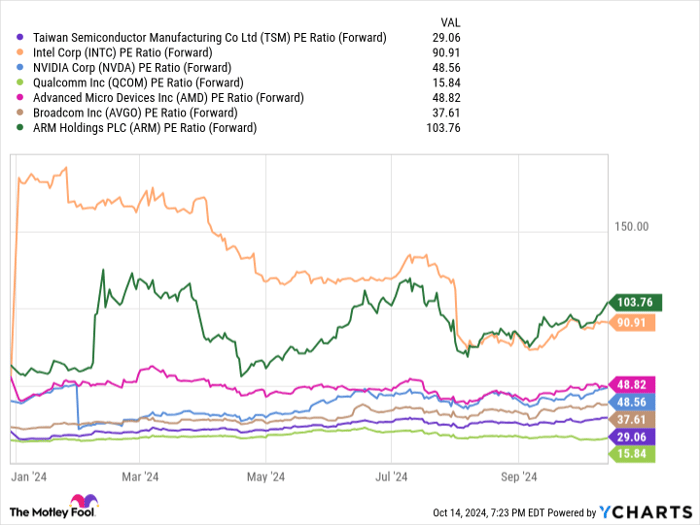Select the Qualcomm Inc (QCOM) legend label
Image resolution: width=700 pixels, height=525 pixels.
138,83
